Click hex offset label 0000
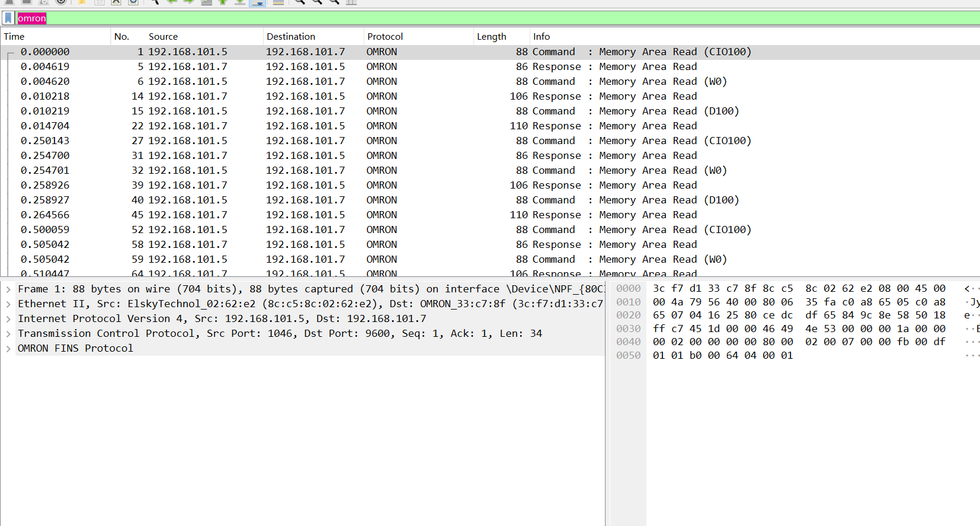The height and width of the screenshot is (526, 980). click(x=628, y=289)
